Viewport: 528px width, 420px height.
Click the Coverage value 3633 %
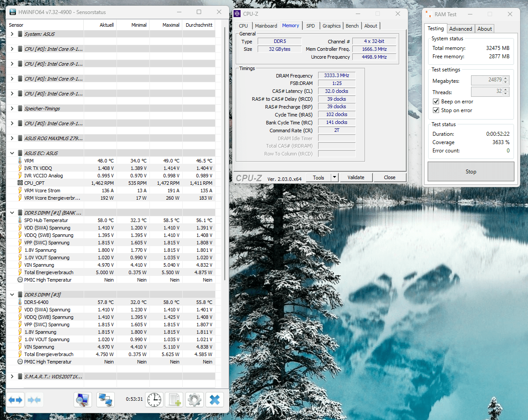pyautogui.click(x=501, y=142)
